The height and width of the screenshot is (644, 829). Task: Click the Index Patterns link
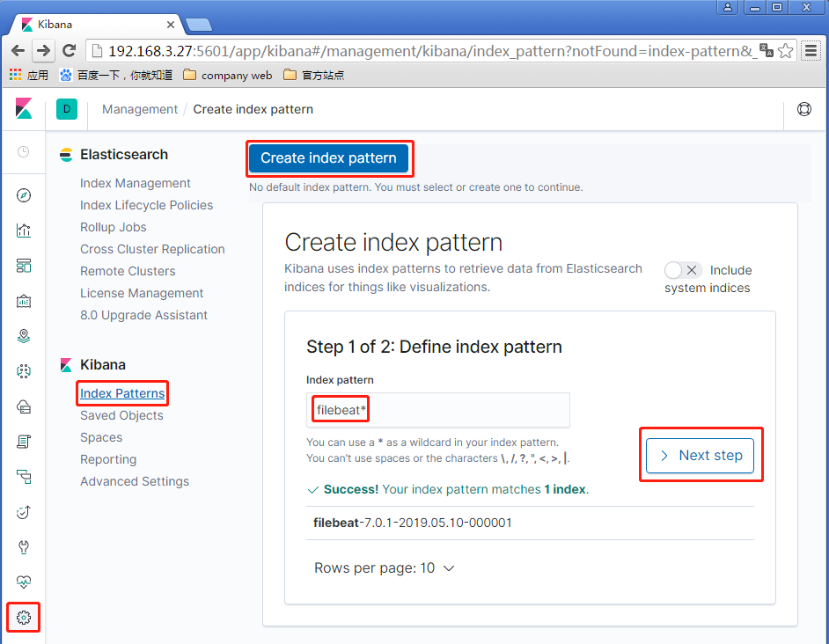click(x=122, y=393)
